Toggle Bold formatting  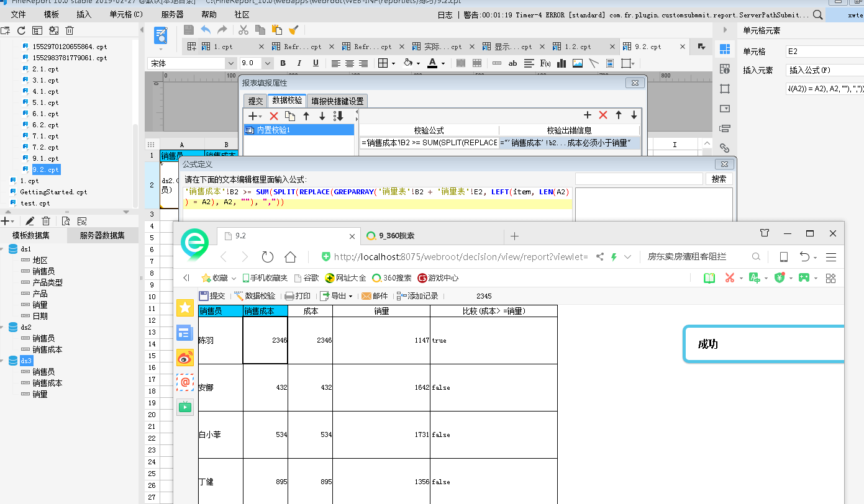tap(283, 63)
